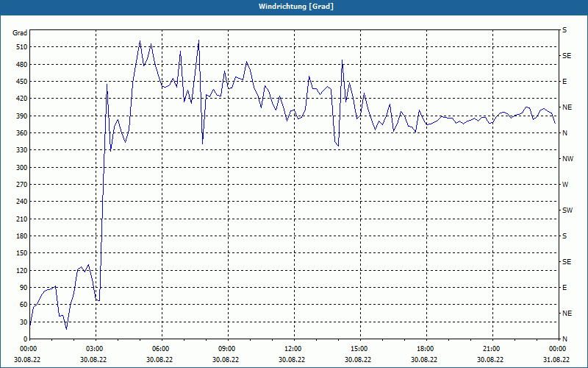Select the 12:00 time axis label
The image size is (588, 368).
tap(293, 349)
